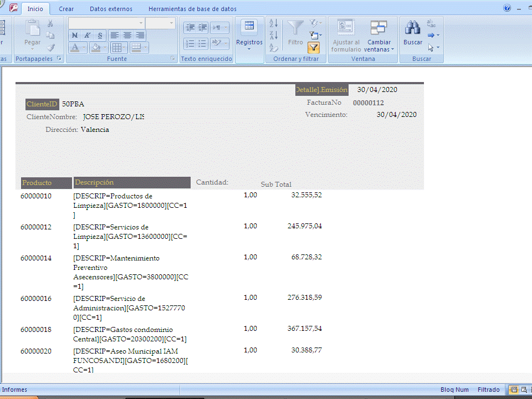Click the Filtro funnel icon
The width and height of the screenshot is (532, 399).
coord(295,28)
